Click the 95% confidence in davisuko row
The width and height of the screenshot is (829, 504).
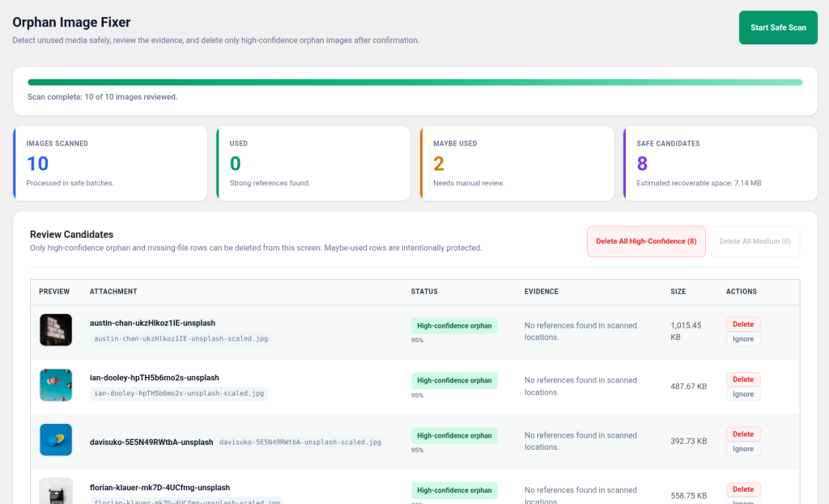click(417, 450)
